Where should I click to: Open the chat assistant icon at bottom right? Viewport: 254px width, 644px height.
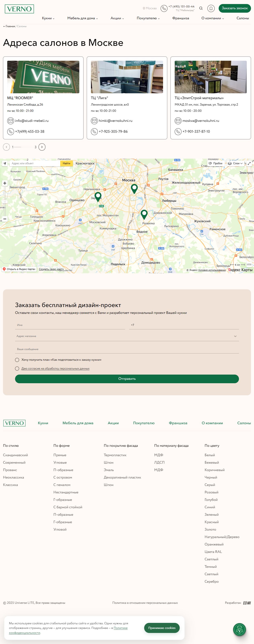click(x=240, y=630)
